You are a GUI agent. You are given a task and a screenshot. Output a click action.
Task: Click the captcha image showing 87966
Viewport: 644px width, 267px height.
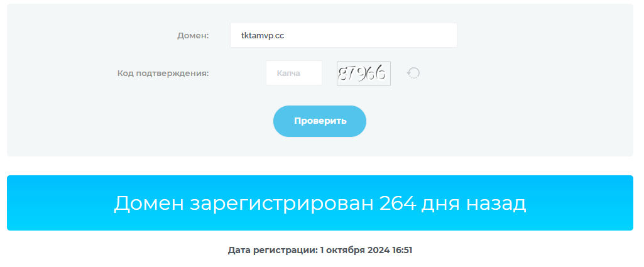point(364,74)
